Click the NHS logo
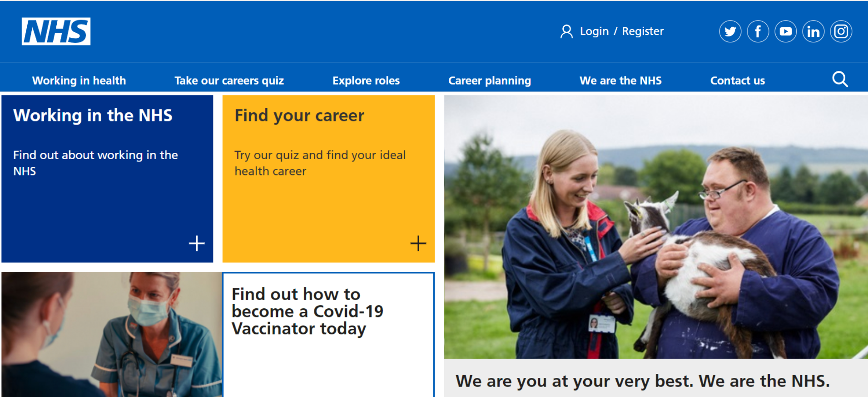 pyautogui.click(x=56, y=31)
